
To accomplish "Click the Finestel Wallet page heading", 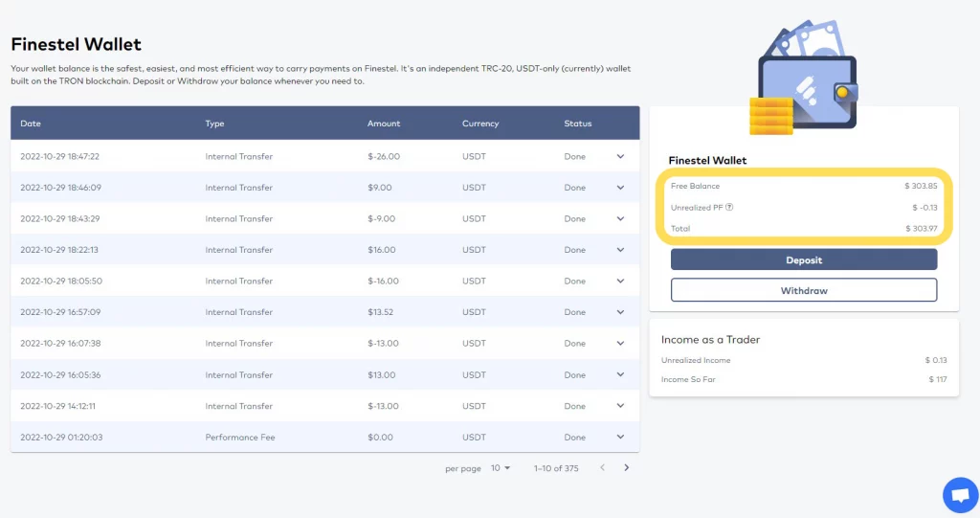I will tap(77, 44).
